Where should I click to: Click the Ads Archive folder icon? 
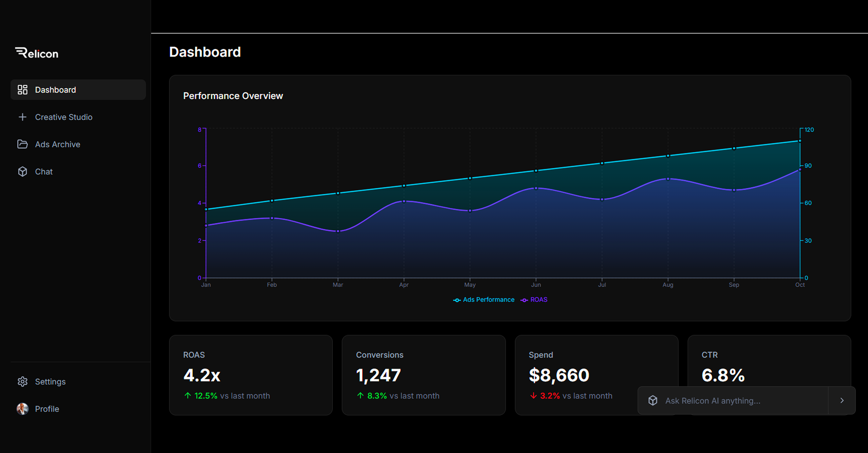point(23,144)
